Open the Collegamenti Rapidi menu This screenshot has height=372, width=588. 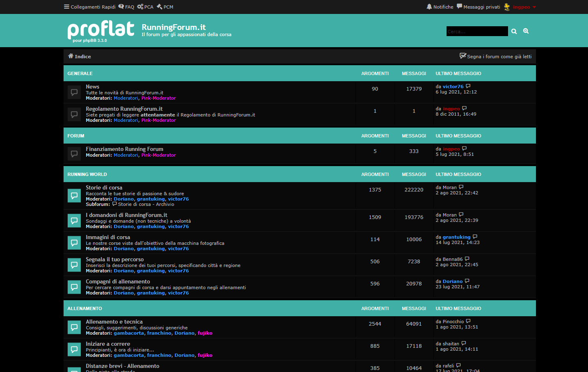tap(90, 7)
